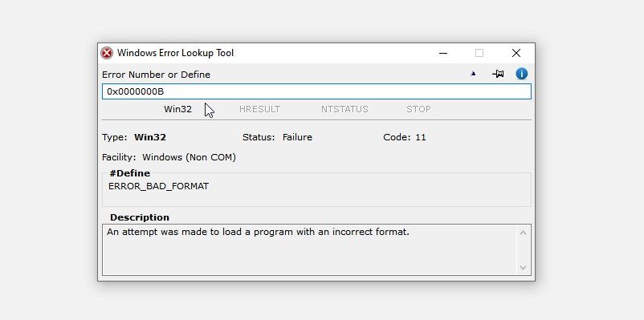Click the ERROR_BAD_FORMAT define text
The height and width of the screenshot is (320, 644).
(158, 186)
